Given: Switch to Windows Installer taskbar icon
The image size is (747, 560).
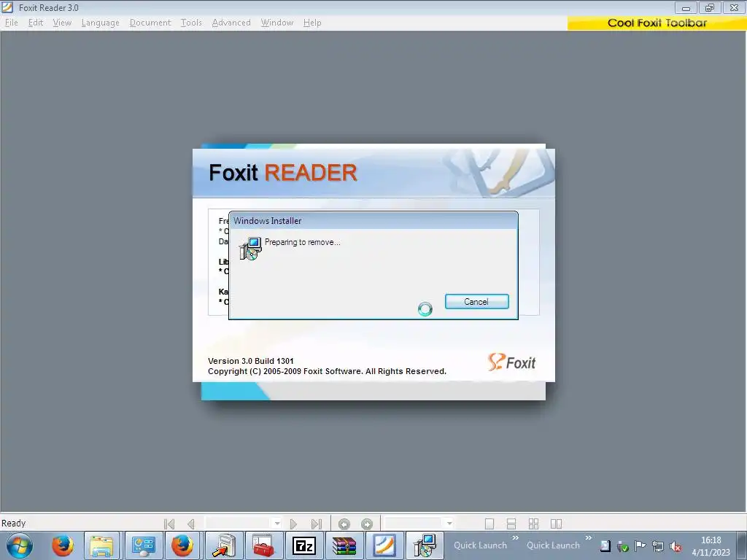Looking at the screenshot, I should 425,545.
